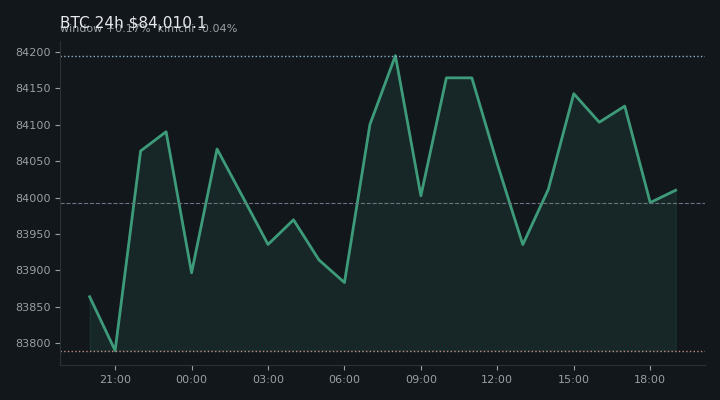Click the highest price peak on the line
This screenshot has width=720, height=400.
pos(395,56)
